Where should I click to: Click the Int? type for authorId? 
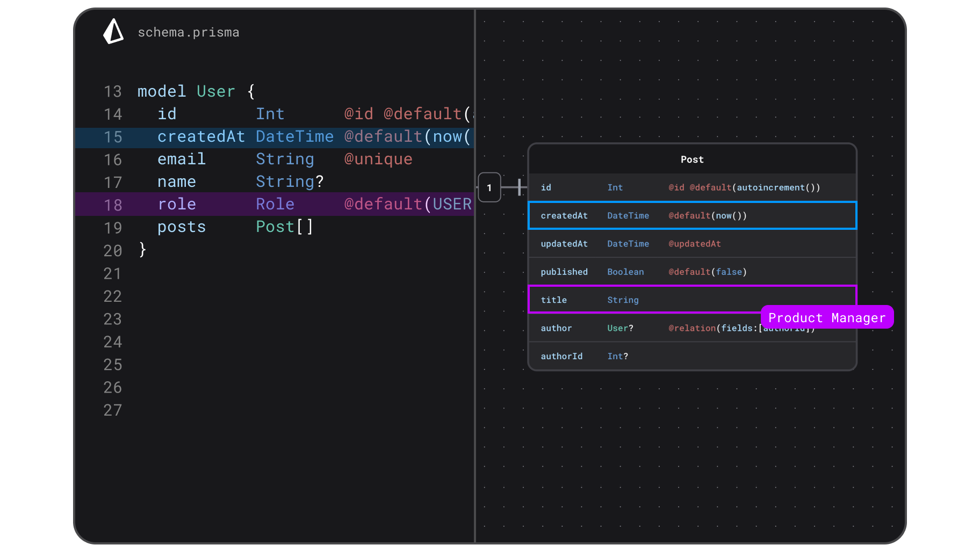point(618,356)
